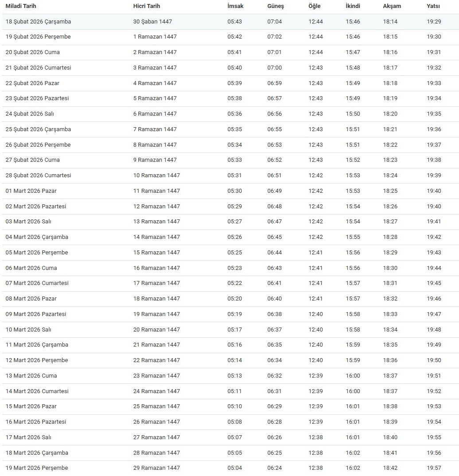Click the Yatsı column header
Image resolution: width=459 pixels, height=476 pixels.
pyautogui.click(x=433, y=6)
